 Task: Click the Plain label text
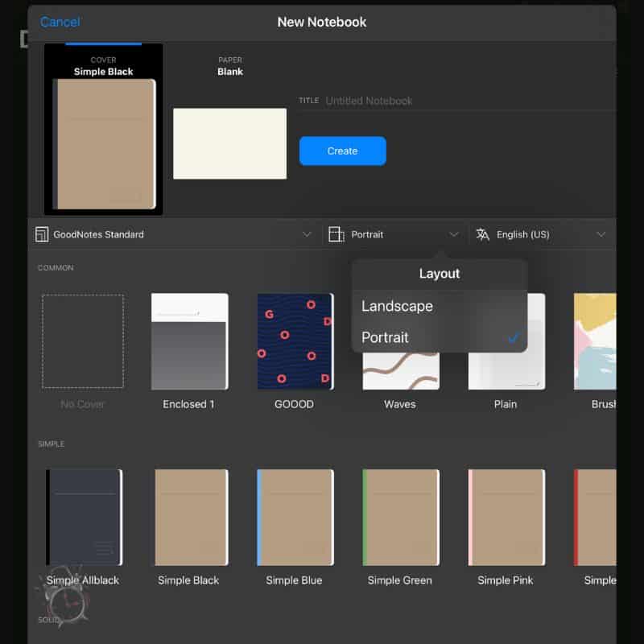click(x=506, y=404)
